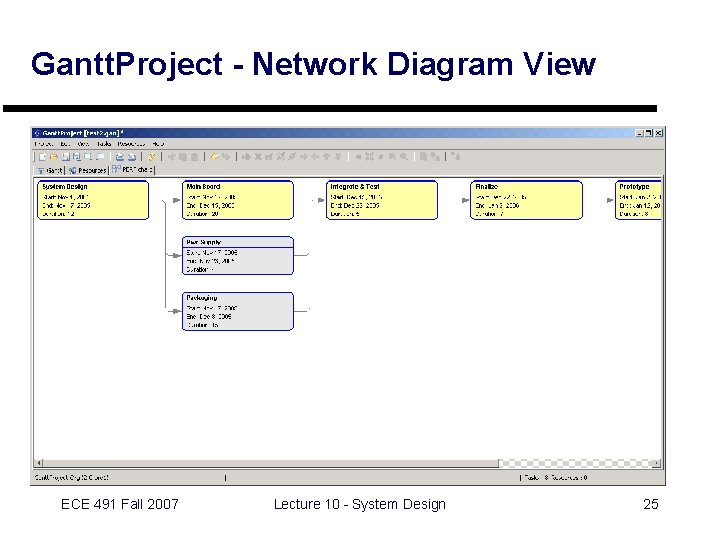The height and width of the screenshot is (540, 720).
Task: Click the Redo toolbar icon
Action: pyautogui.click(x=226, y=157)
